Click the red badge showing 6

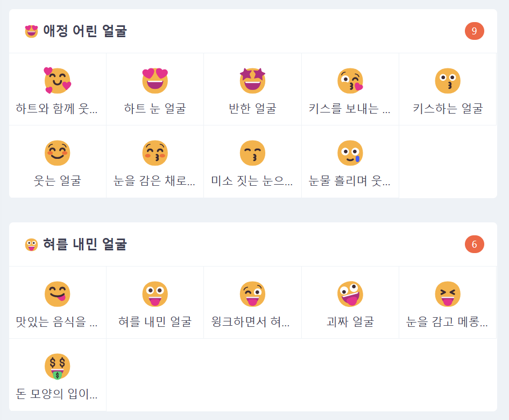(475, 244)
